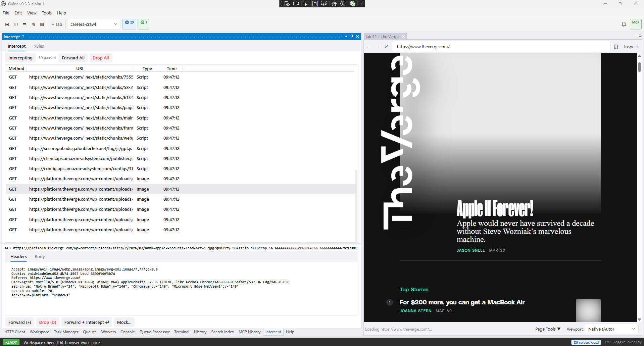This screenshot has height=346, width=644.
Task: Select single-pane layout icon in toolbar
Action: click(x=7, y=24)
